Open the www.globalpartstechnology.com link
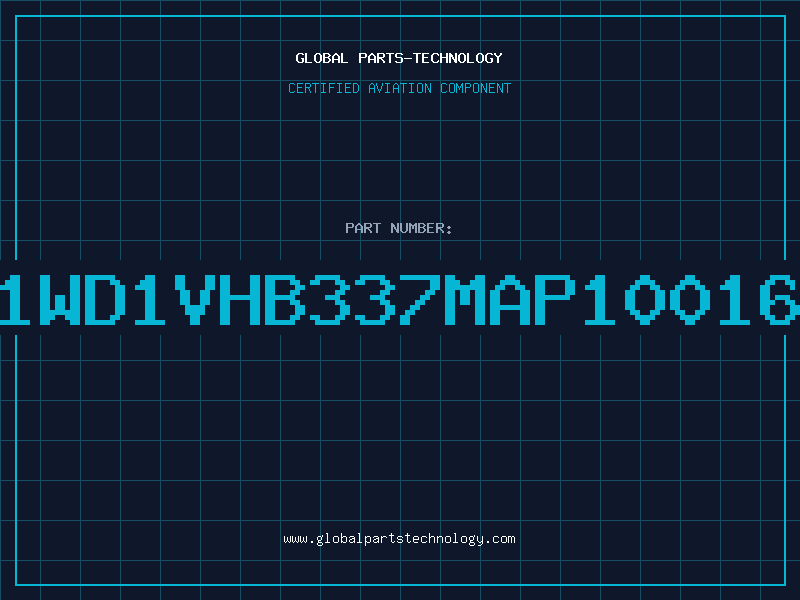The image size is (800, 600). click(399, 539)
